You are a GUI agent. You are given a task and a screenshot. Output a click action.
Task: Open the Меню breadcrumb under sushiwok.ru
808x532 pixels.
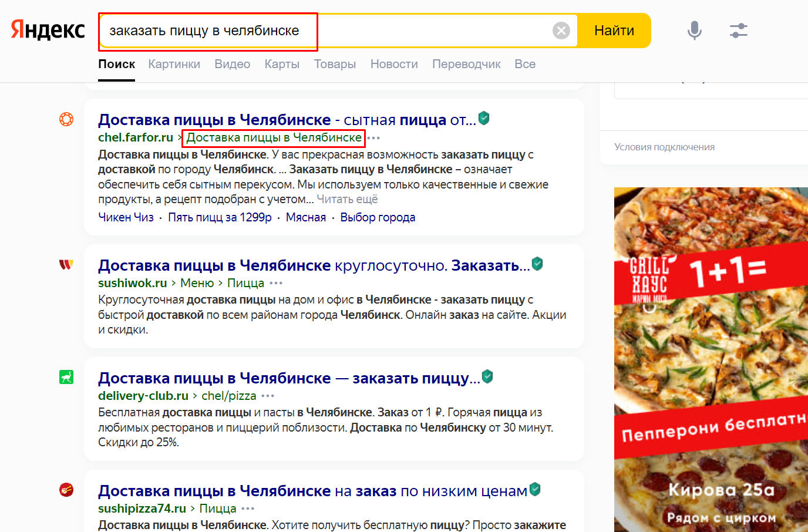197,283
